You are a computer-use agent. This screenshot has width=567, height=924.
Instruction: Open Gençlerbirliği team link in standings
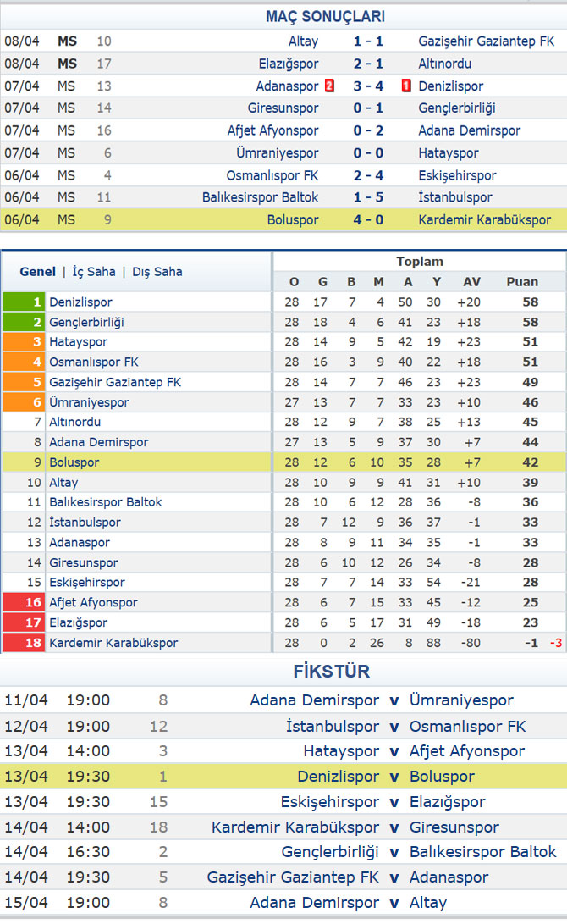86,322
